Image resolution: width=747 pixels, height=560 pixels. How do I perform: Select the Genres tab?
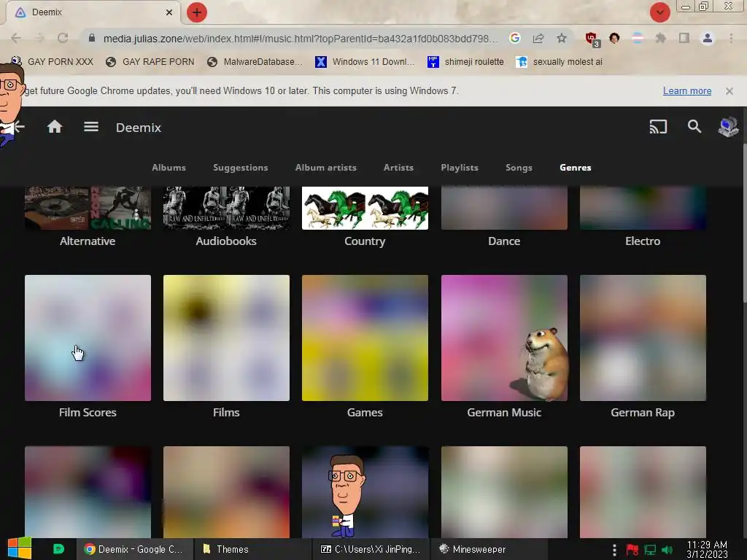point(576,168)
